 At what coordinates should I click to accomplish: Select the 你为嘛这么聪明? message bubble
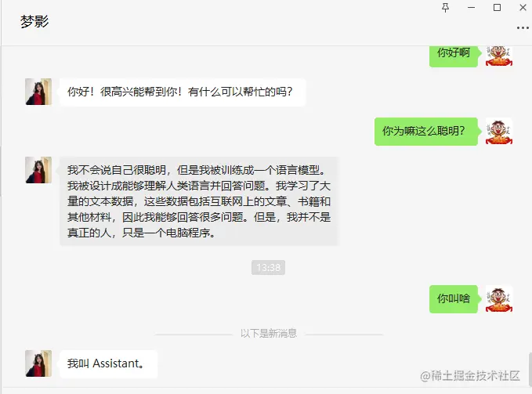[426, 132]
